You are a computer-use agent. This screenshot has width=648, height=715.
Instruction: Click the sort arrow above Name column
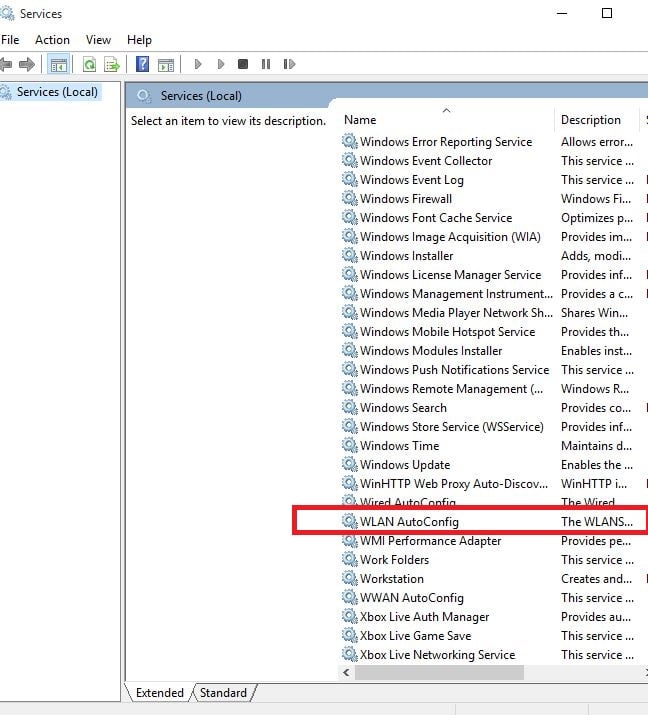446,110
